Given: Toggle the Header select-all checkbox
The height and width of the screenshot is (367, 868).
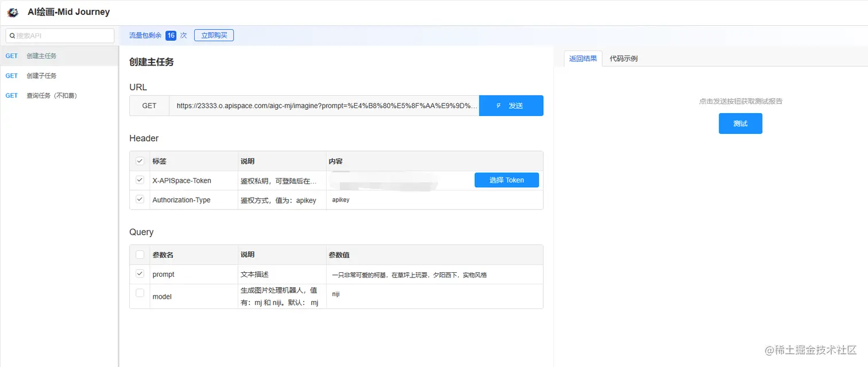Looking at the screenshot, I should click(x=139, y=161).
